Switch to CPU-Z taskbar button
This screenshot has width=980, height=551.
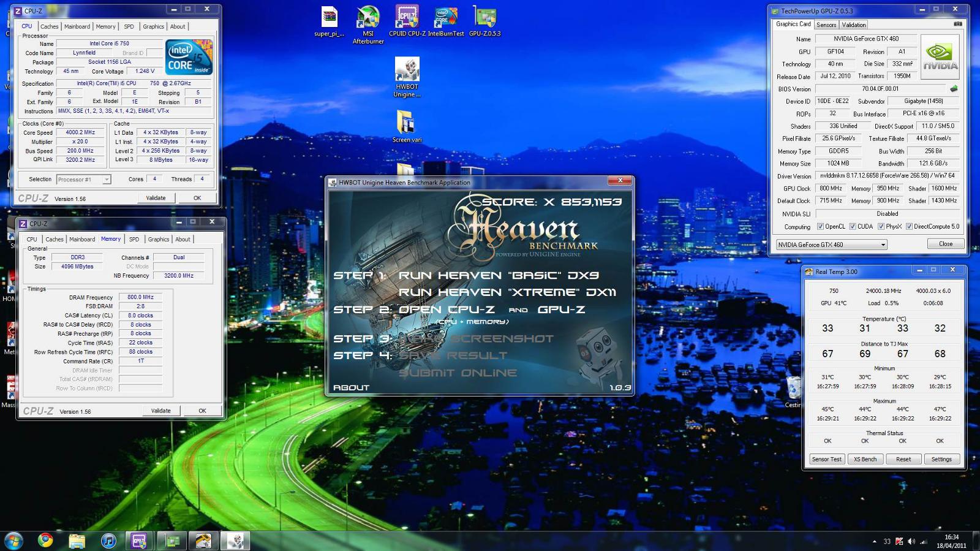coord(140,541)
